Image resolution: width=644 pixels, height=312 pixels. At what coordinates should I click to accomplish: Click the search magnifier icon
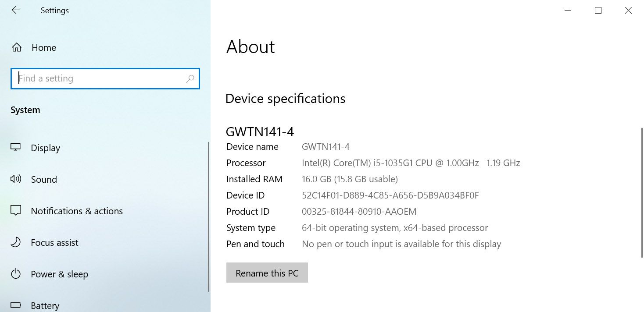190,79
